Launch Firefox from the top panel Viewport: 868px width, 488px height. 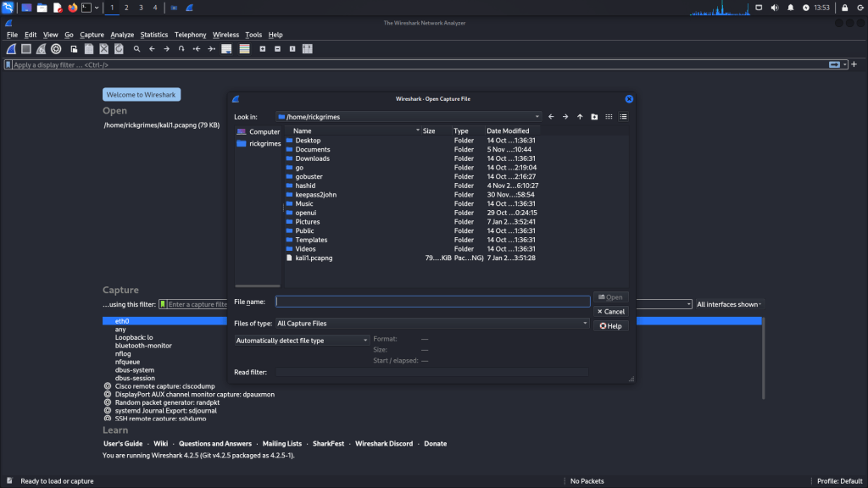click(72, 8)
